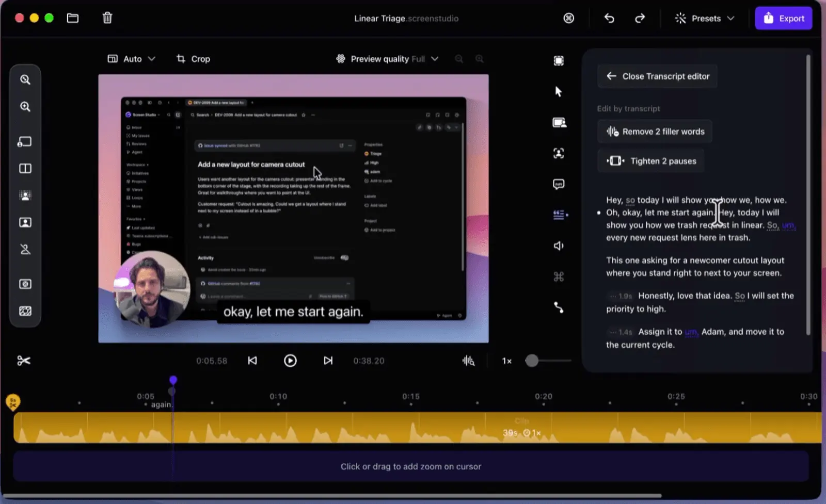Undo the last action
This screenshot has width=826, height=504.
click(609, 18)
